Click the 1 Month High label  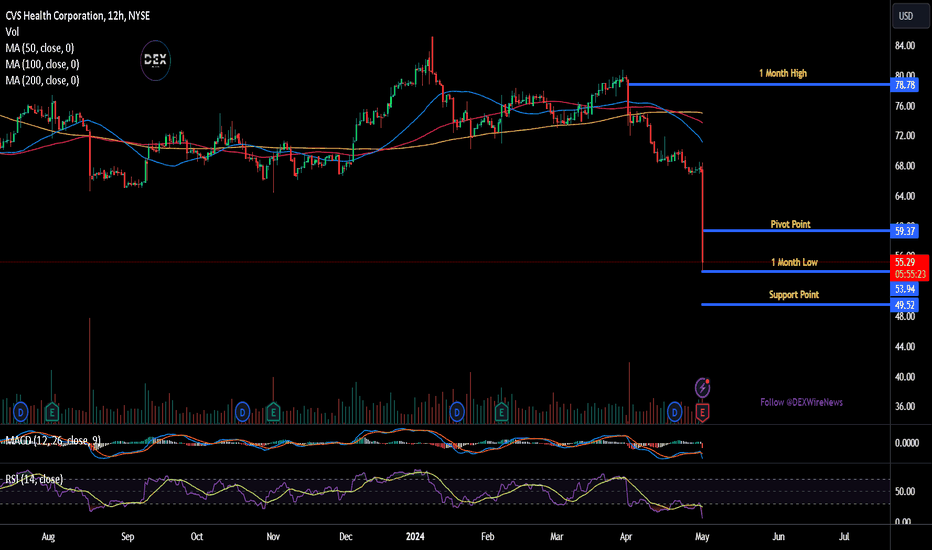pyautogui.click(x=783, y=73)
